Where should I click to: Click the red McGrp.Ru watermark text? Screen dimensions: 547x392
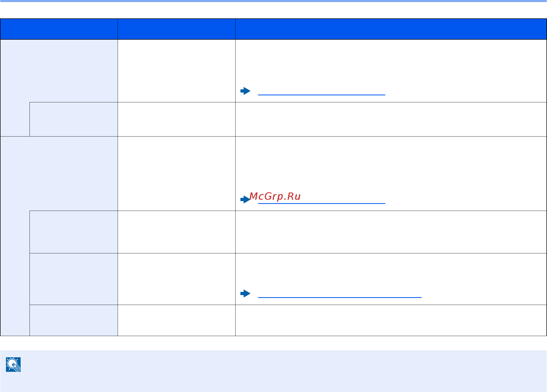point(275,196)
